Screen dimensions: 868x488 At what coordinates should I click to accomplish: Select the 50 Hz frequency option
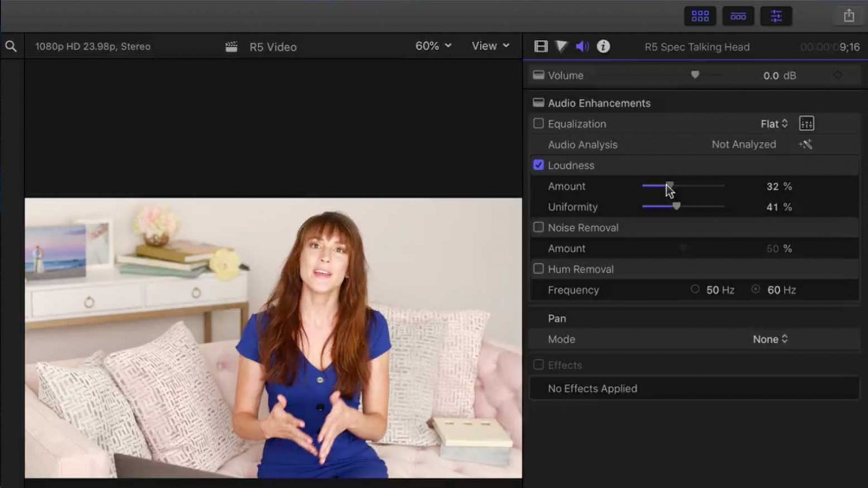coord(695,289)
